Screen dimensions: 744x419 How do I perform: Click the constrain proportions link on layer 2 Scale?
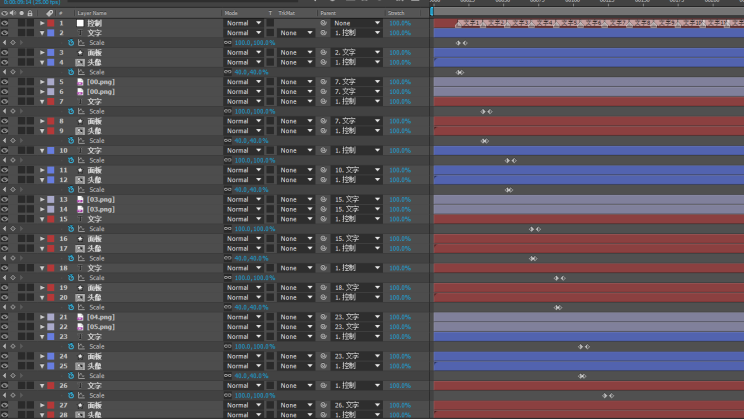pos(228,43)
